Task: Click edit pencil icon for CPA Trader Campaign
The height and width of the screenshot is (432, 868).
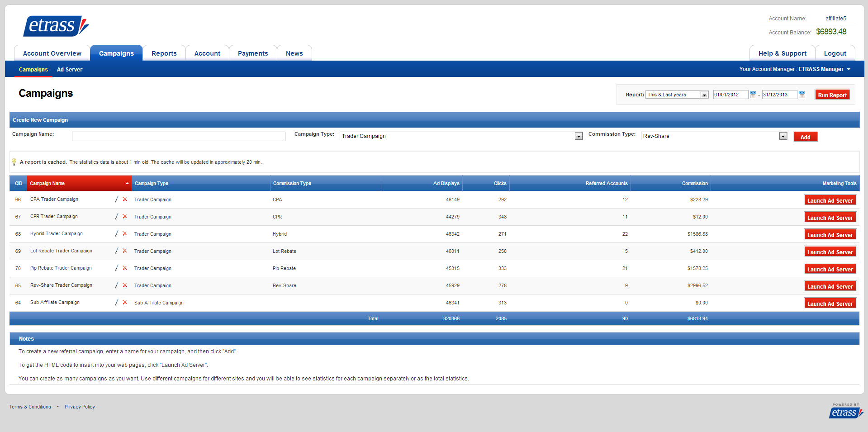Action: tap(117, 199)
